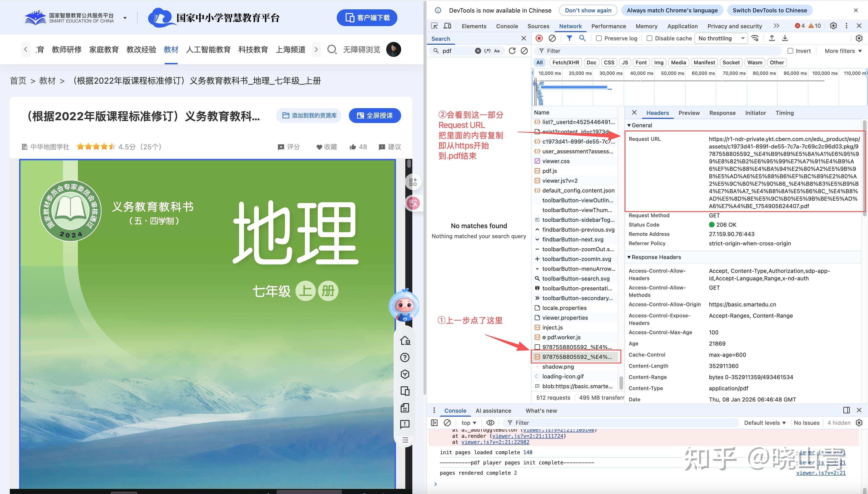Enable the Disable cache checkbox

coord(649,38)
